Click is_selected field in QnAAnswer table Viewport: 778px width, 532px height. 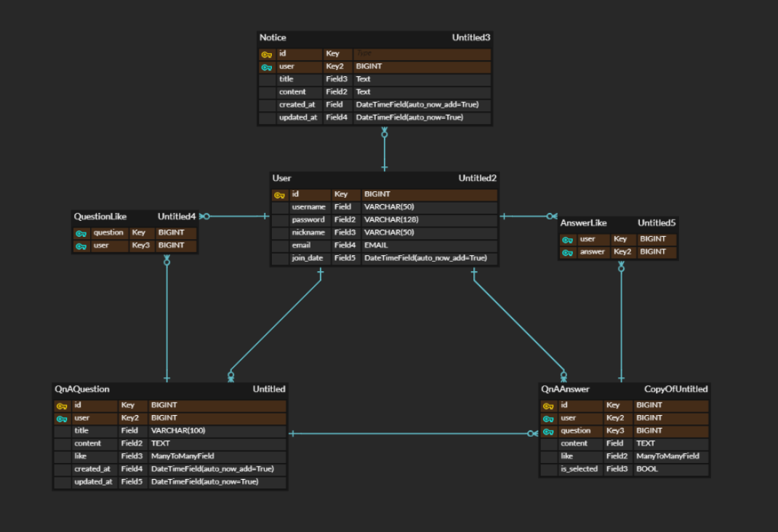pos(579,469)
